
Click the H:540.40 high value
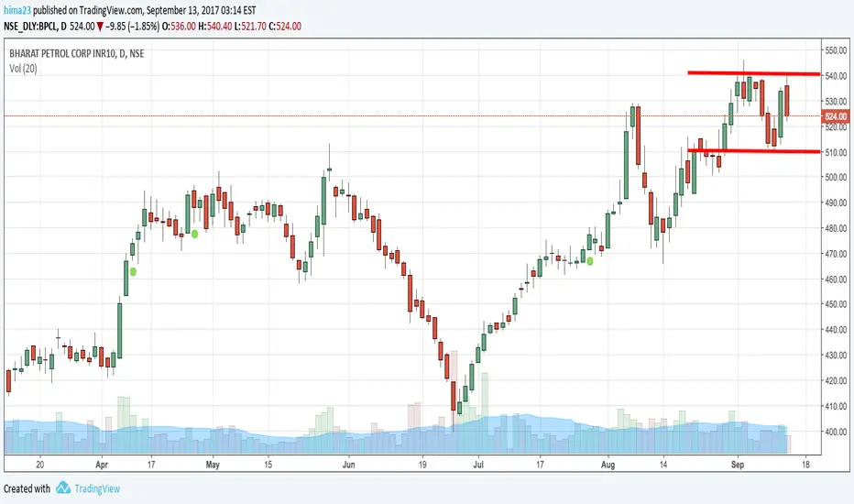pos(215,27)
